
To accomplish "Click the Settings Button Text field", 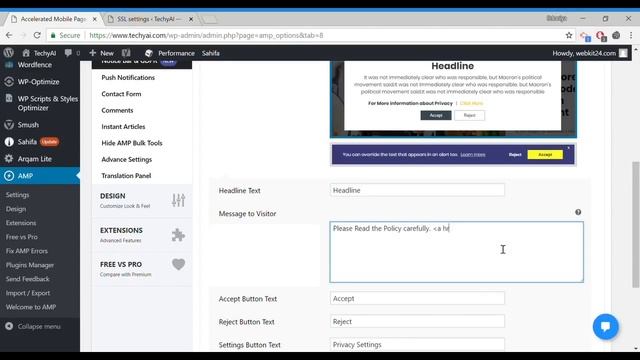I will 417,344.
